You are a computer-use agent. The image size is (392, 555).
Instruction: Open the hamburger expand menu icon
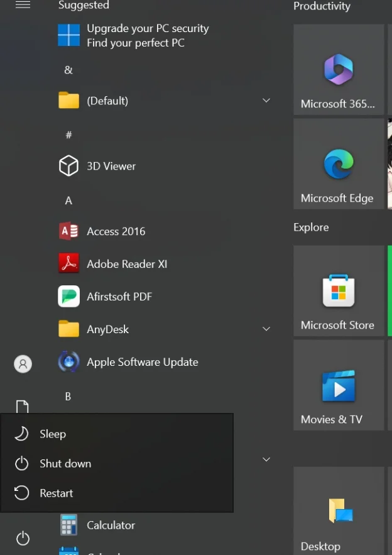23,4
